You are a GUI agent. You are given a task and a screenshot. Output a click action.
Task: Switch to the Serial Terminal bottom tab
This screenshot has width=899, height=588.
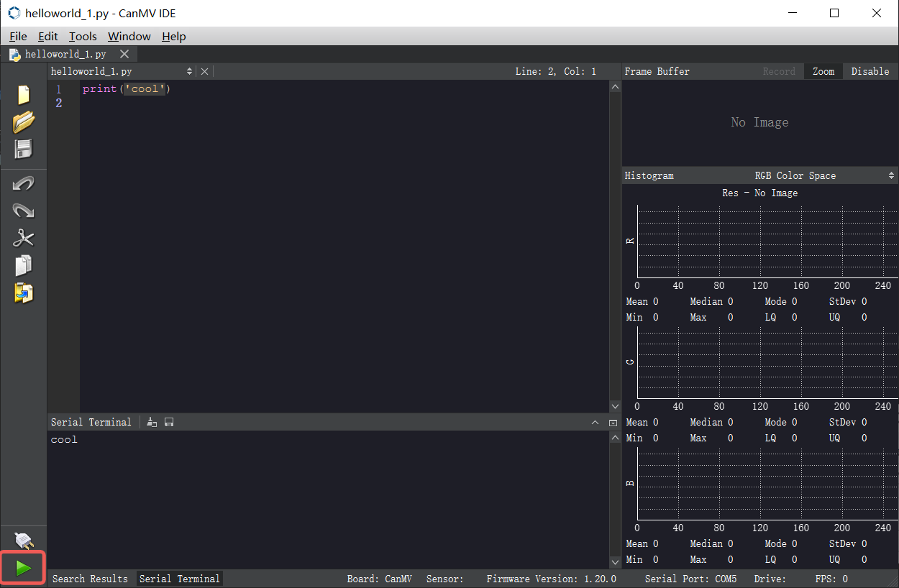pos(180,579)
